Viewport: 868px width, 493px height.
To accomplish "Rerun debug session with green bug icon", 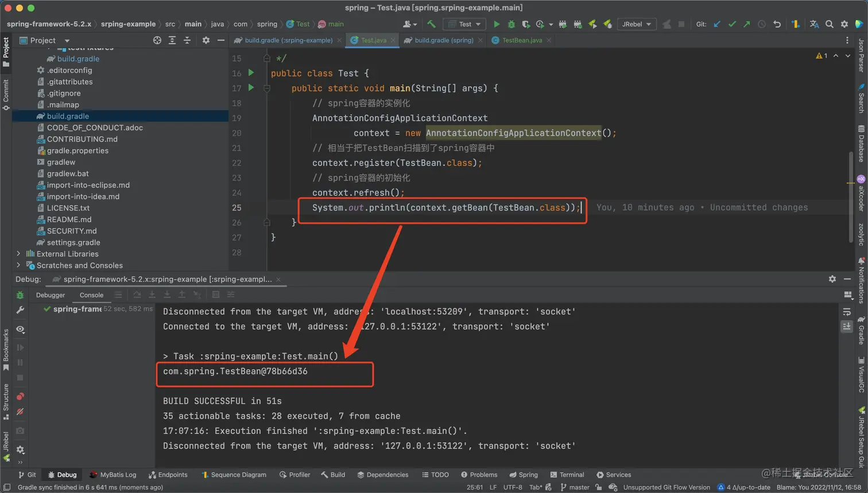I will coord(20,295).
